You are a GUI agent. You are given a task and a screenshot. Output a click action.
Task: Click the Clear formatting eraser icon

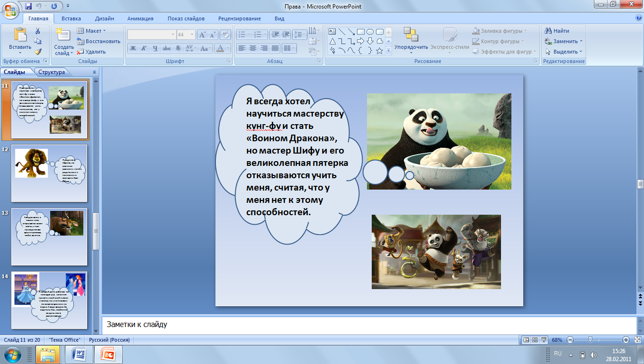click(226, 35)
